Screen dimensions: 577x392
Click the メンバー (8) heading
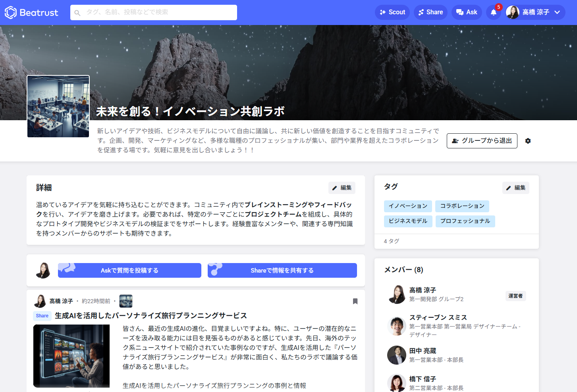403,270
